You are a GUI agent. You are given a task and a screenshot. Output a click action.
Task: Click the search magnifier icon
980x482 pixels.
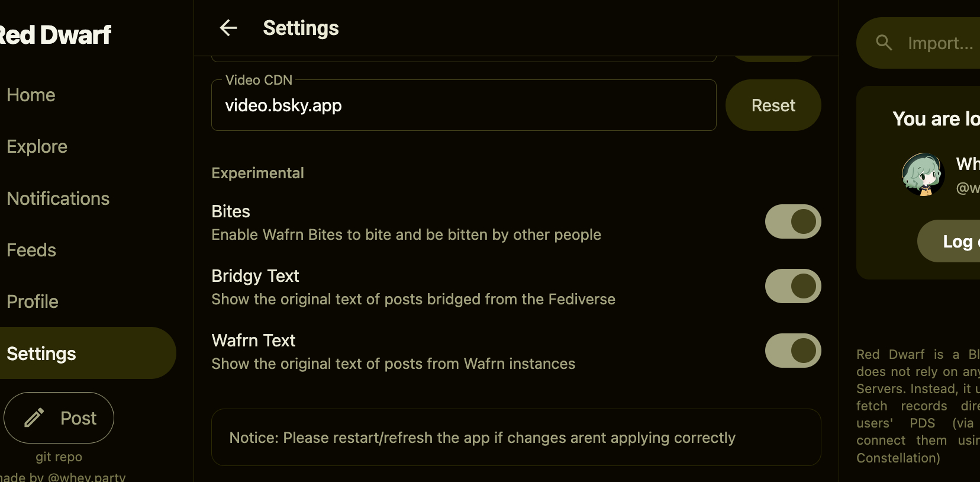coord(884,43)
